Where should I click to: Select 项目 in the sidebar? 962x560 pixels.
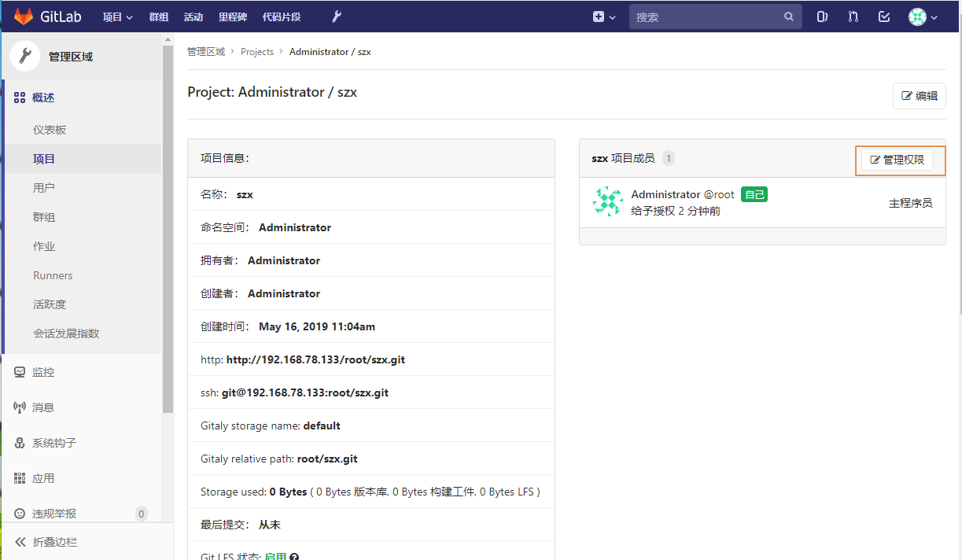[44, 159]
